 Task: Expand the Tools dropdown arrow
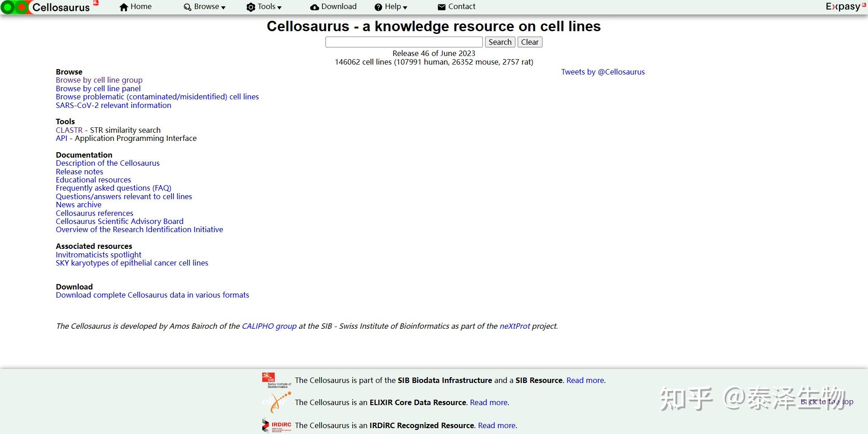[279, 8]
